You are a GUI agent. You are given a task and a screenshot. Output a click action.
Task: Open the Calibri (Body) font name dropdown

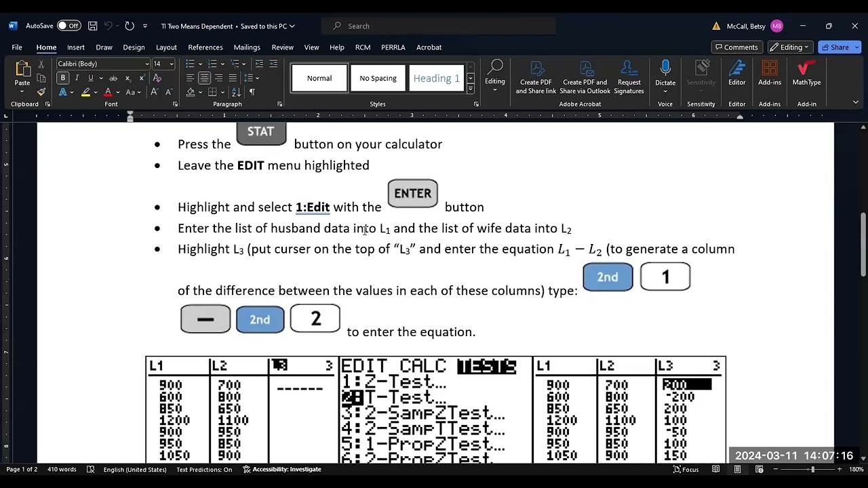(146, 64)
